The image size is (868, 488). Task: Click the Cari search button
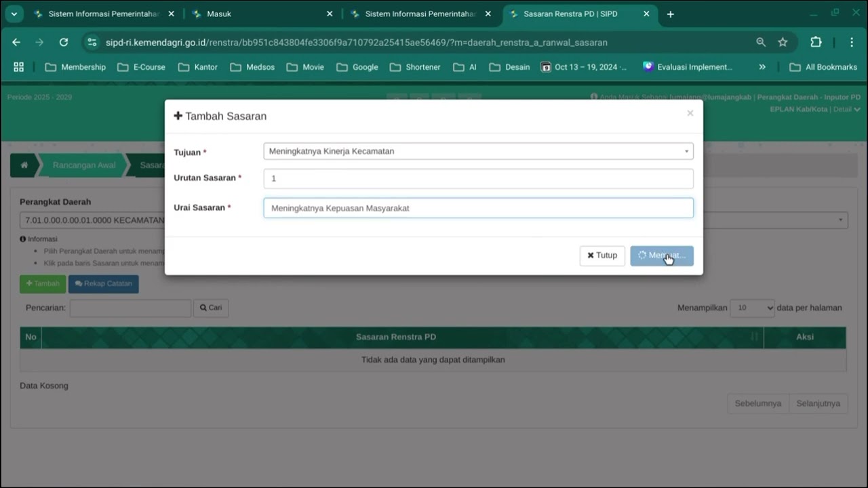(211, 308)
